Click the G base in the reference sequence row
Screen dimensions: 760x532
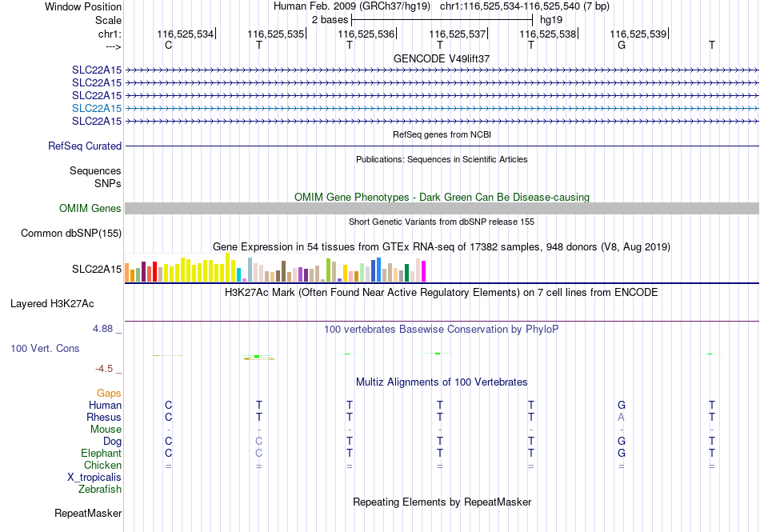[622, 45]
